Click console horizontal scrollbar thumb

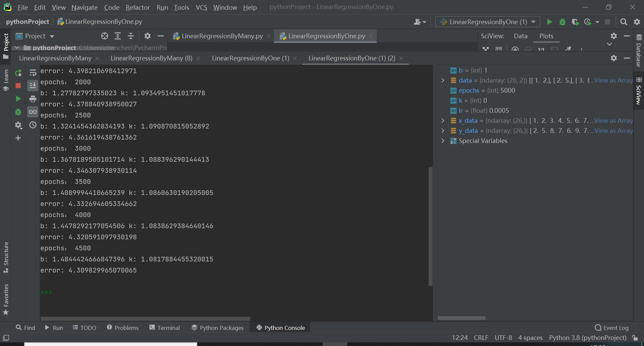click(146, 318)
